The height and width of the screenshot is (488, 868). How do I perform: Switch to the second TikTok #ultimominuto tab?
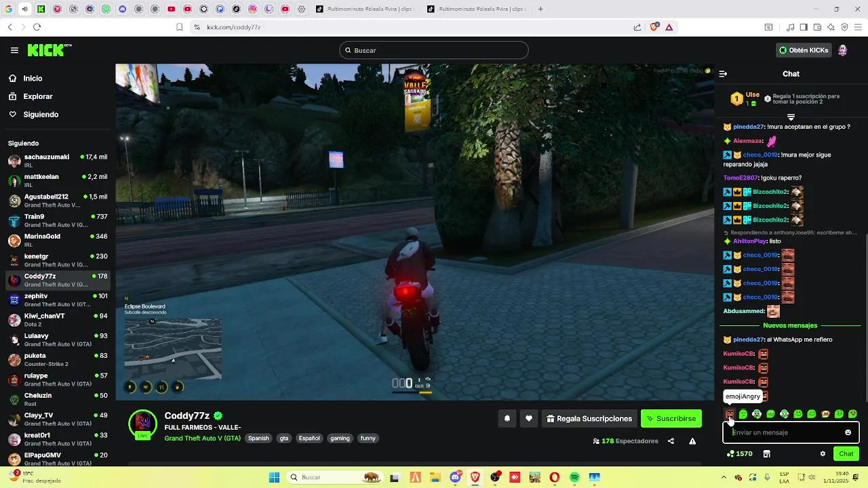coord(477,9)
